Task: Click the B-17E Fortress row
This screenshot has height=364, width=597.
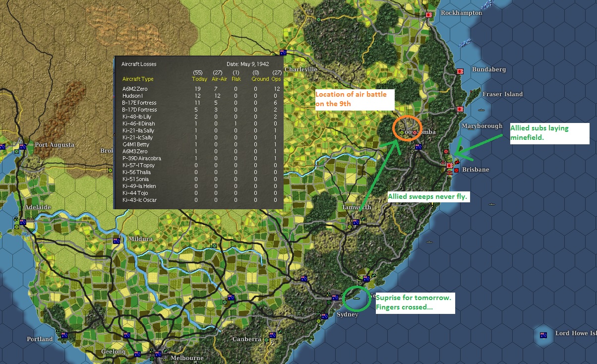Action: click(200, 103)
